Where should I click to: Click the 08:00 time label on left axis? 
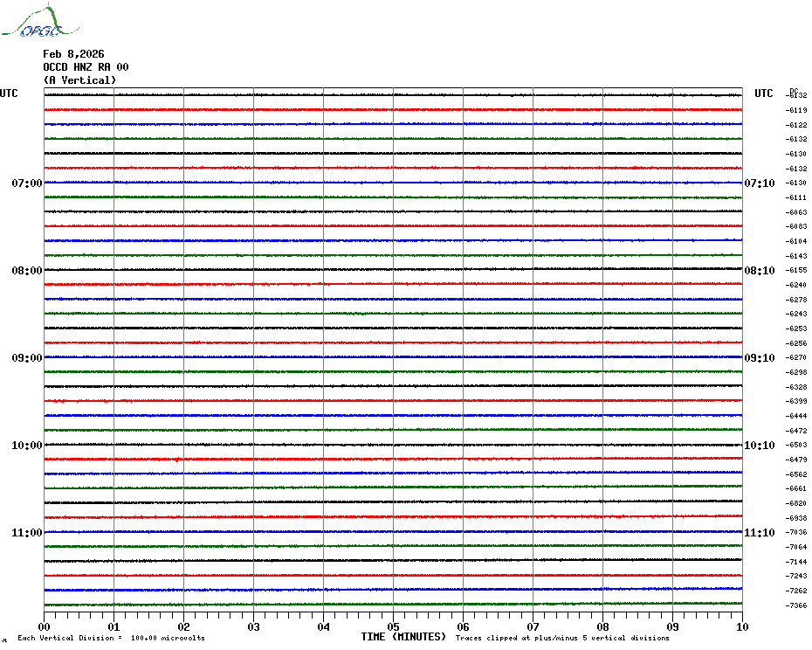tap(26, 271)
